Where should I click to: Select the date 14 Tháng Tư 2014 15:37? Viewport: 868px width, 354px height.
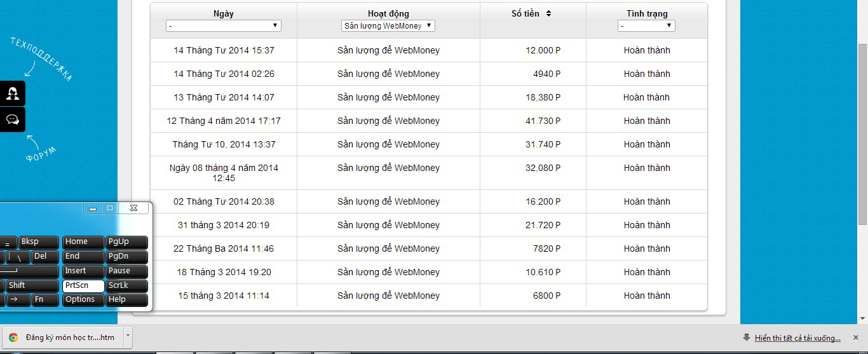[x=224, y=50]
